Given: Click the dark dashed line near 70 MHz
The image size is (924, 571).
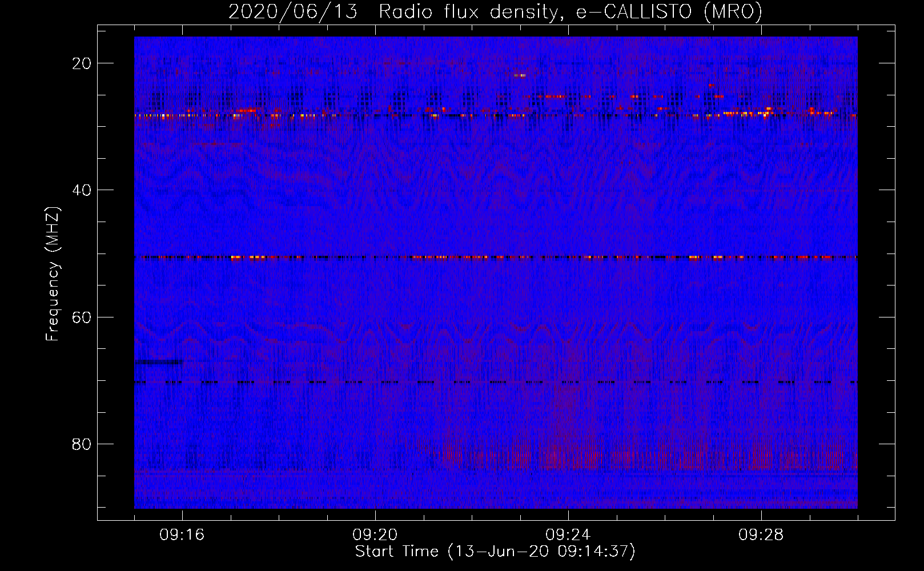Looking at the screenshot, I should tap(495, 382).
